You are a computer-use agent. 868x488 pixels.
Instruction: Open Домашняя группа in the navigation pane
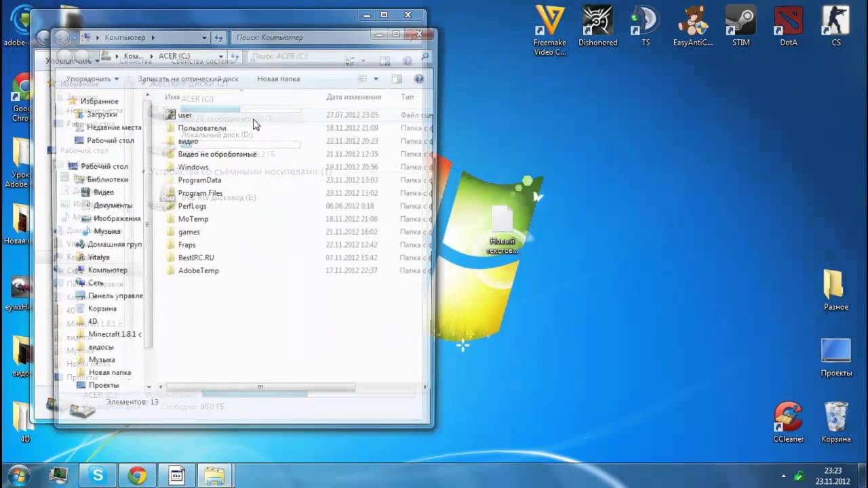click(x=115, y=244)
